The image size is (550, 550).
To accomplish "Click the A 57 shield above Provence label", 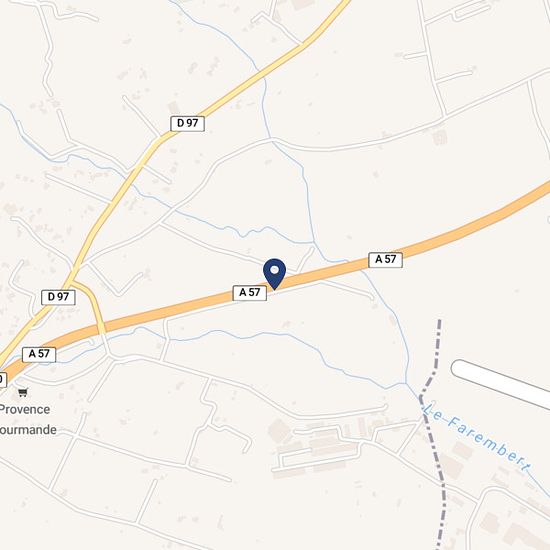I will tap(39, 354).
